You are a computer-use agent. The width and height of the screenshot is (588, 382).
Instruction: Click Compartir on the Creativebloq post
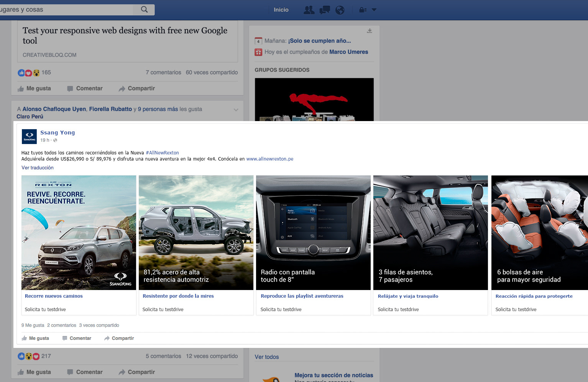click(x=137, y=89)
